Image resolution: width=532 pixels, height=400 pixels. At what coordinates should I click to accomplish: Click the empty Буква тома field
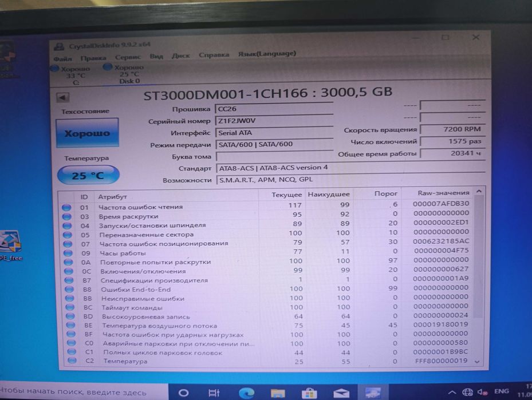274,156
